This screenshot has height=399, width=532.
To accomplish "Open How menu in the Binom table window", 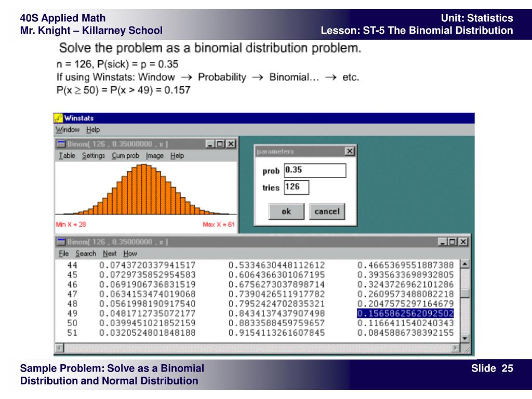I will tap(130, 254).
